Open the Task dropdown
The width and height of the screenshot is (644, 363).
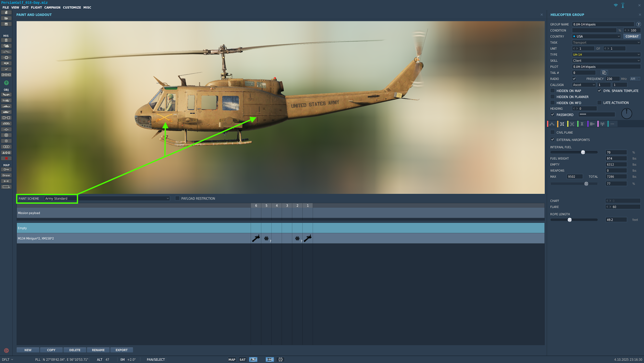(606, 42)
